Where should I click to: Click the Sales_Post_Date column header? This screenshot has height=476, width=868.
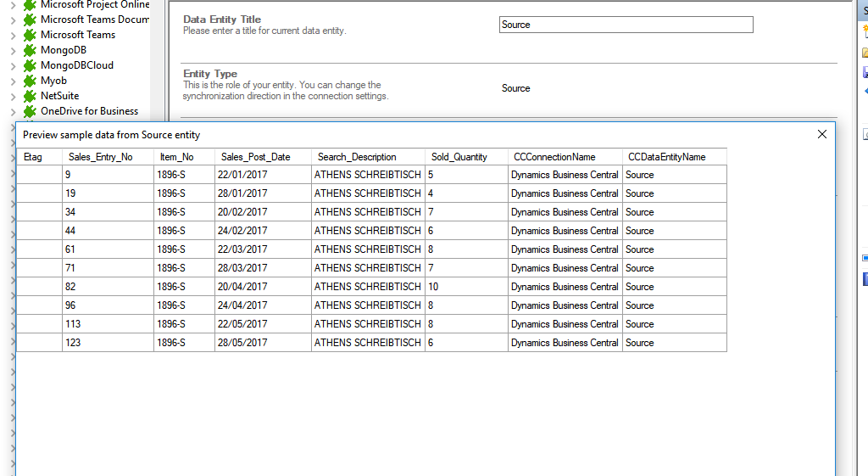tap(256, 157)
